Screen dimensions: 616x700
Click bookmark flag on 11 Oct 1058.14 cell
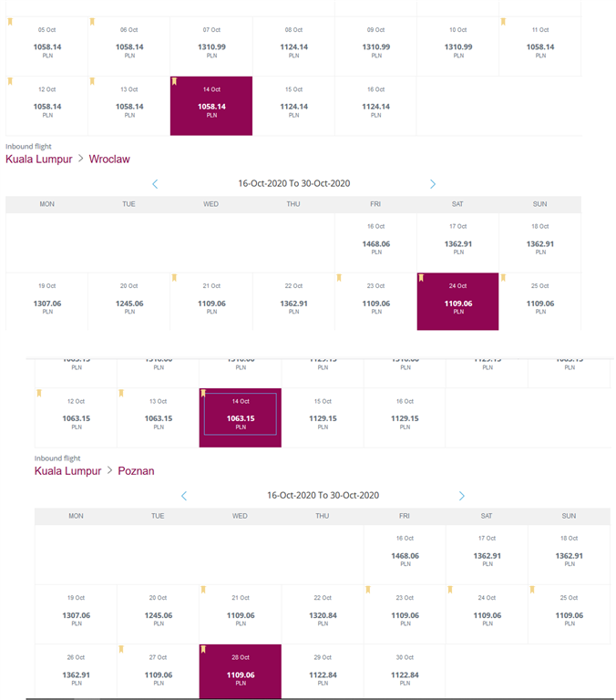pos(503,22)
